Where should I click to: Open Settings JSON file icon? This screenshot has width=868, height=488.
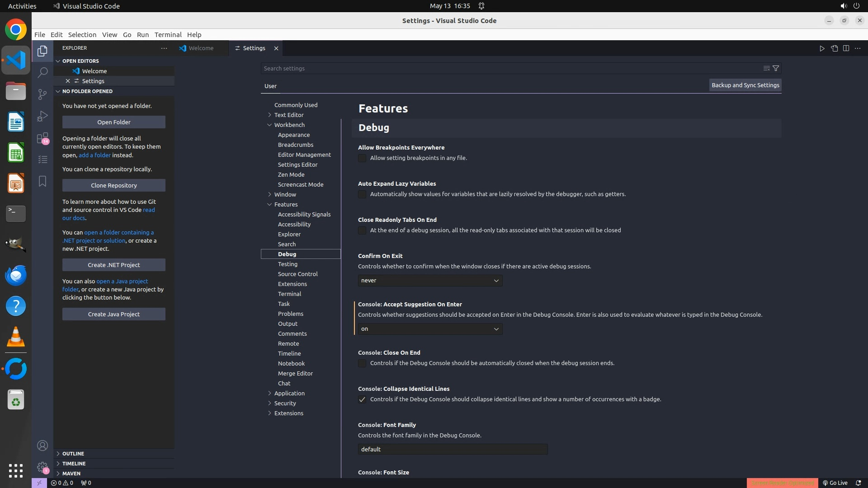tap(834, 48)
